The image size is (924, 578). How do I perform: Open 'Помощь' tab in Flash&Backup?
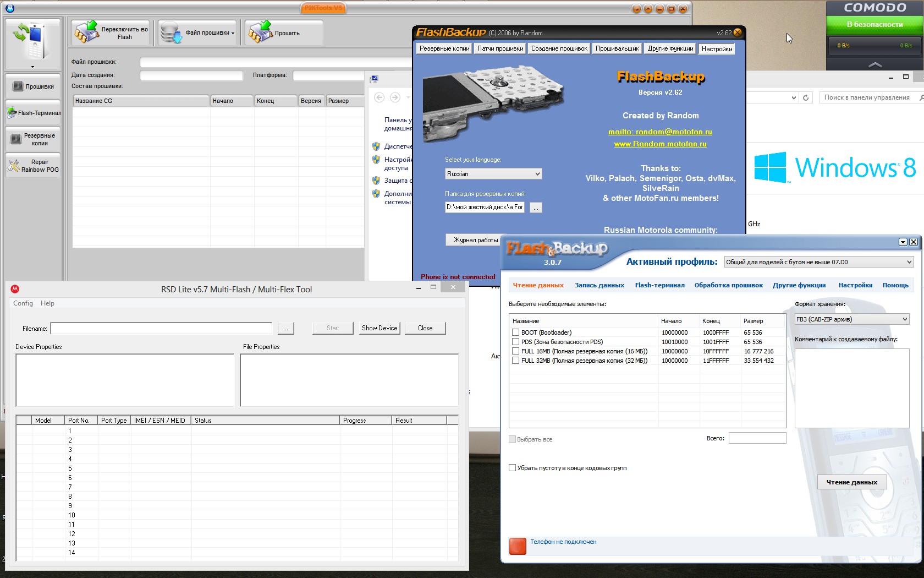pyautogui.click(x=895, y=285)
